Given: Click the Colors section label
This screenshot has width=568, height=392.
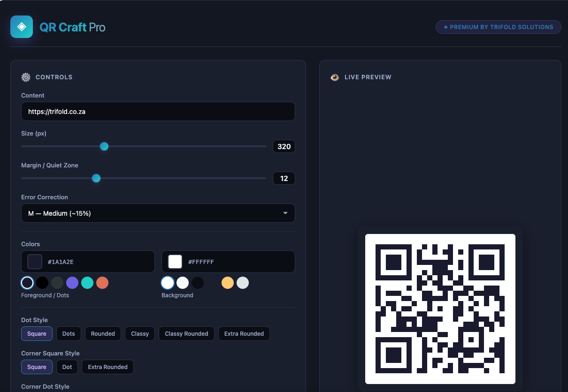Looking at the screenshot, I should [31, 244].
